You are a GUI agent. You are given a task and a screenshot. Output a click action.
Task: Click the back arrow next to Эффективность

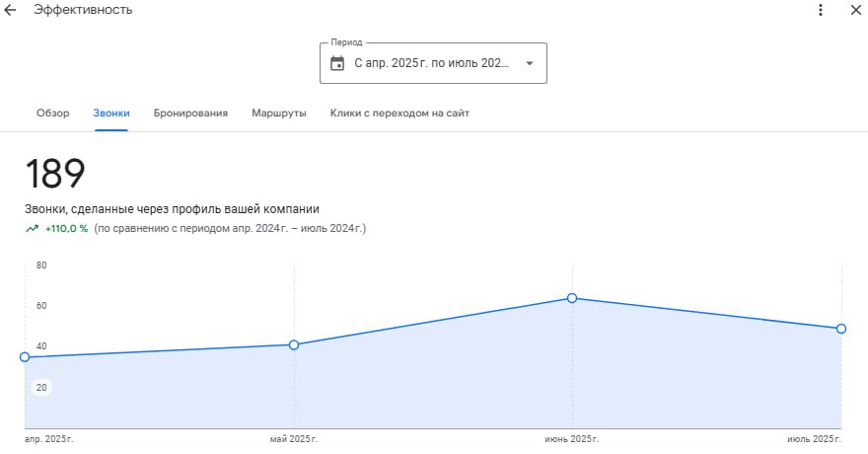(x=11, y=10)
